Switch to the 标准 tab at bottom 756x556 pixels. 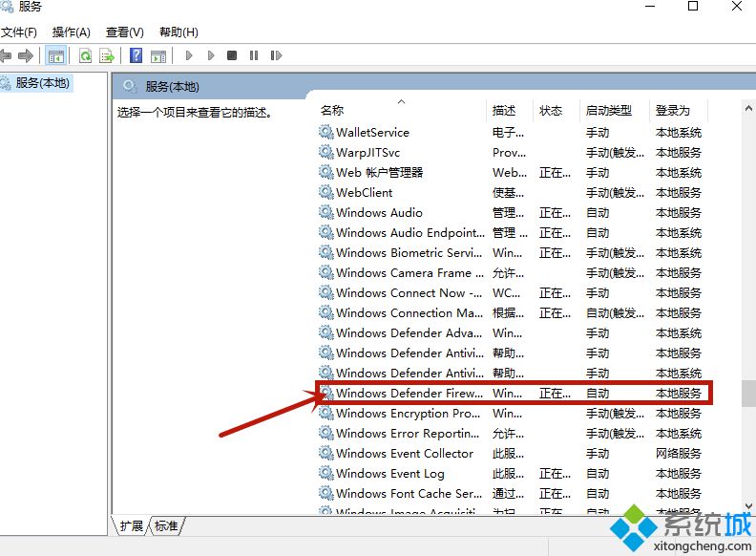coord(167,525)
